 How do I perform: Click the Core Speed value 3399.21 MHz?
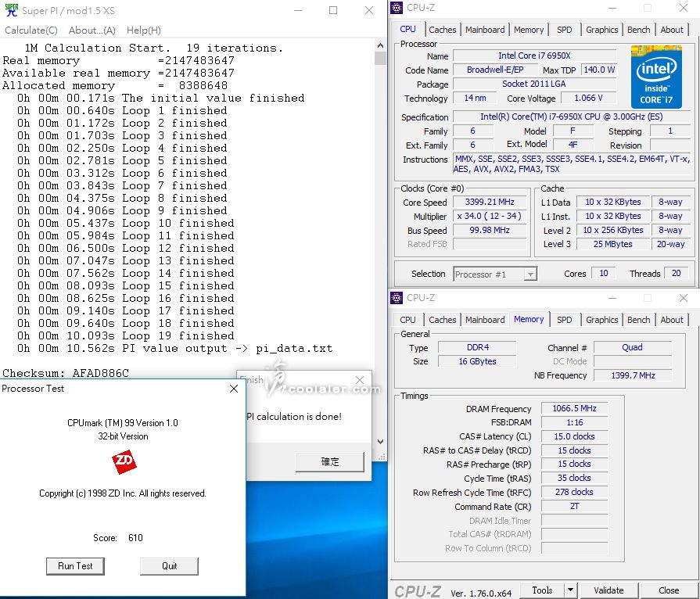click(x=490, y=203)
